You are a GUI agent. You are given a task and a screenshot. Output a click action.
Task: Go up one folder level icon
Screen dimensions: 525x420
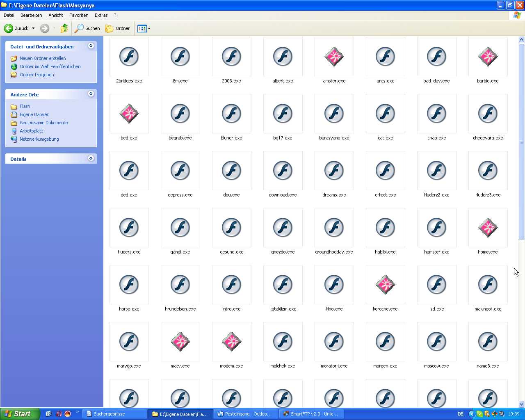coord(64,28)
